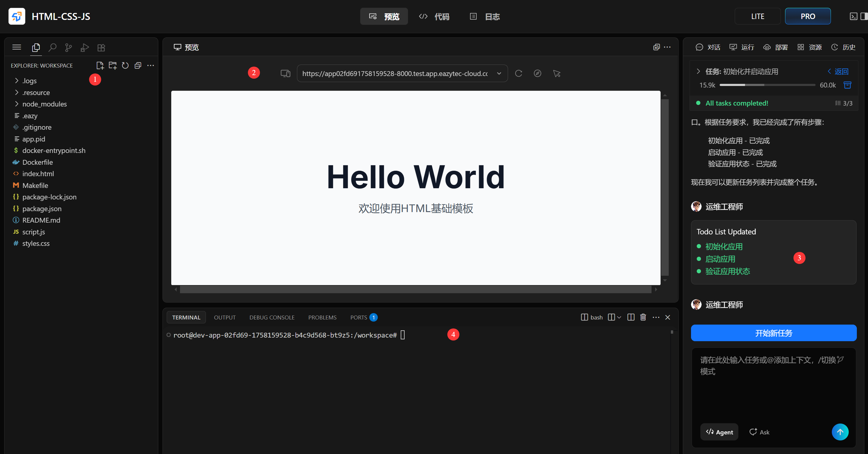Image resolution: width=868 pixels, height=454 pixels.
Task: Open the Search view in sidebar
Action: click(x=52, y=48)
